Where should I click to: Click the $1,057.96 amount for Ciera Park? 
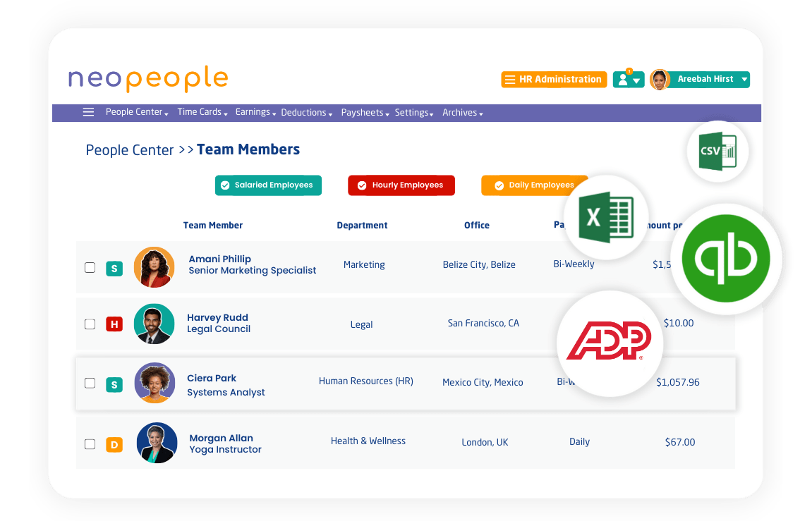click(678, 382)
